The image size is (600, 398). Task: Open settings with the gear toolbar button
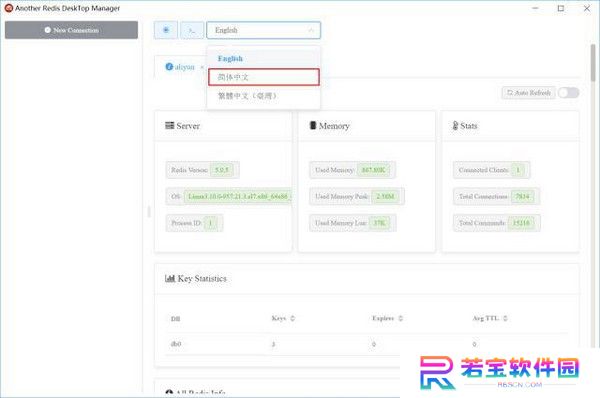coord(166,30)
